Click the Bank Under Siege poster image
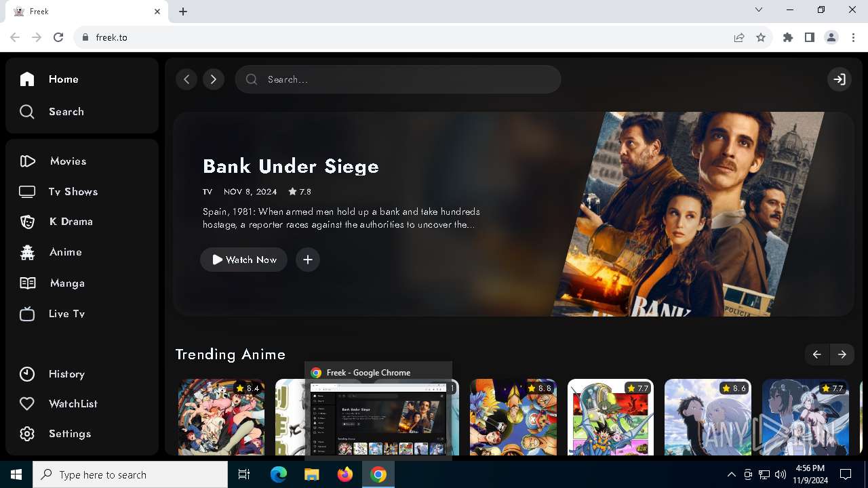Screen dimensions: 868x488 [688, 214]
